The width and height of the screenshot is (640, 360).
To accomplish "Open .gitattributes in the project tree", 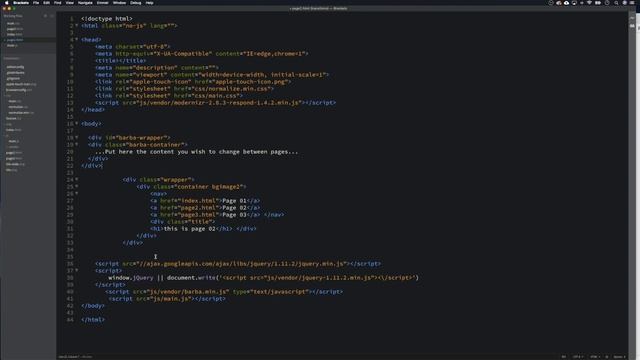I will (x=16, y=73).
